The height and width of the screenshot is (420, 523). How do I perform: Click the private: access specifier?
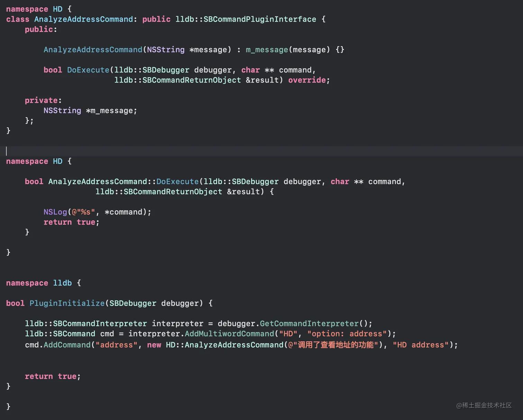pos(43,100)
